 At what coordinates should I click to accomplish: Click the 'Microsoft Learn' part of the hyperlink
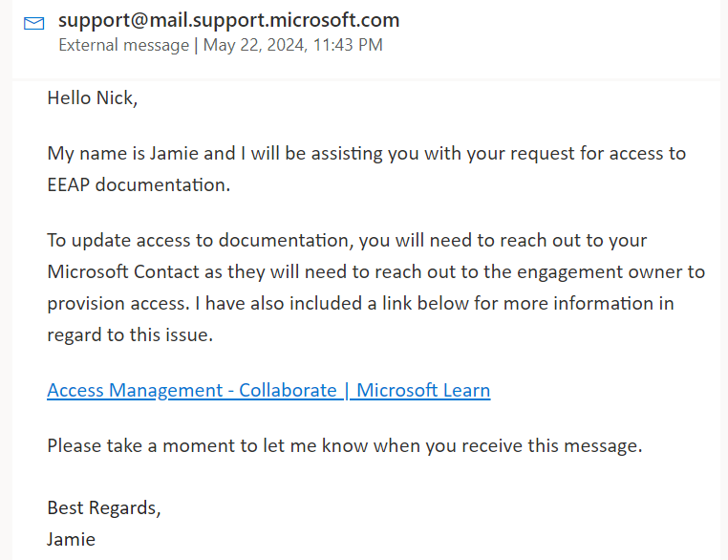click(423, 390)
